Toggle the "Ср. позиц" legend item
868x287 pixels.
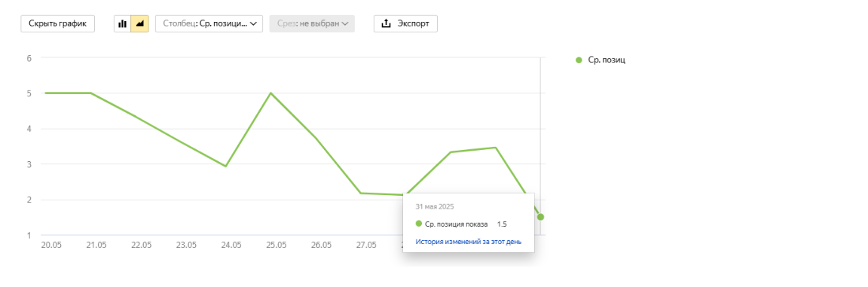pos(601,60)
